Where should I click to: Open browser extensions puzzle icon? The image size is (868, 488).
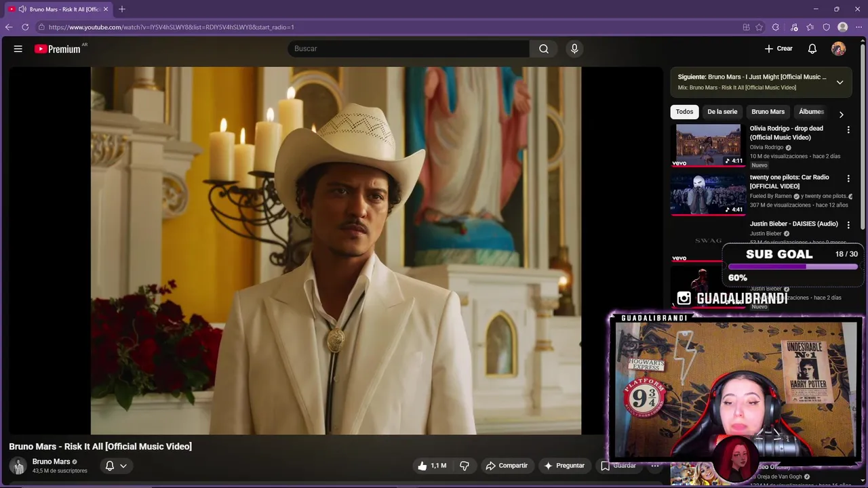tap(776, 27)
